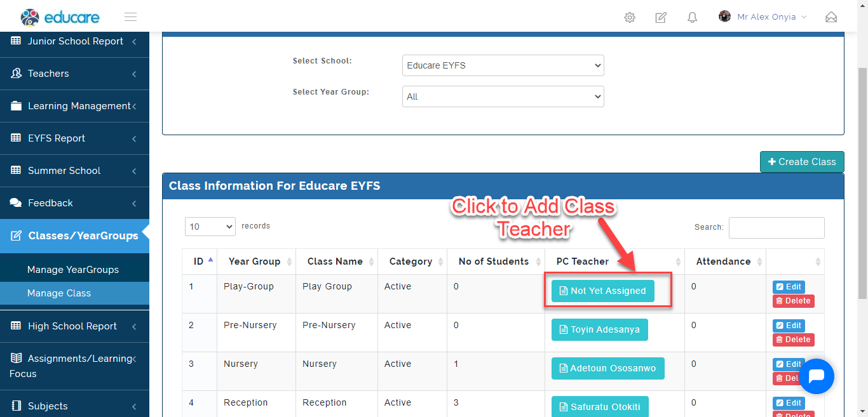Edit the Reception class row
Screen dimensions: 868x417
(789, 403)
